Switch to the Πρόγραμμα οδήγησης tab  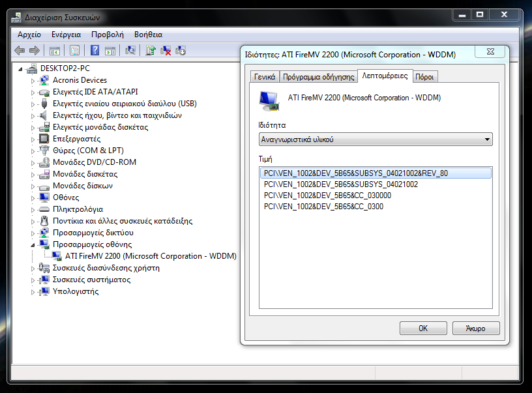click(319, 77)
